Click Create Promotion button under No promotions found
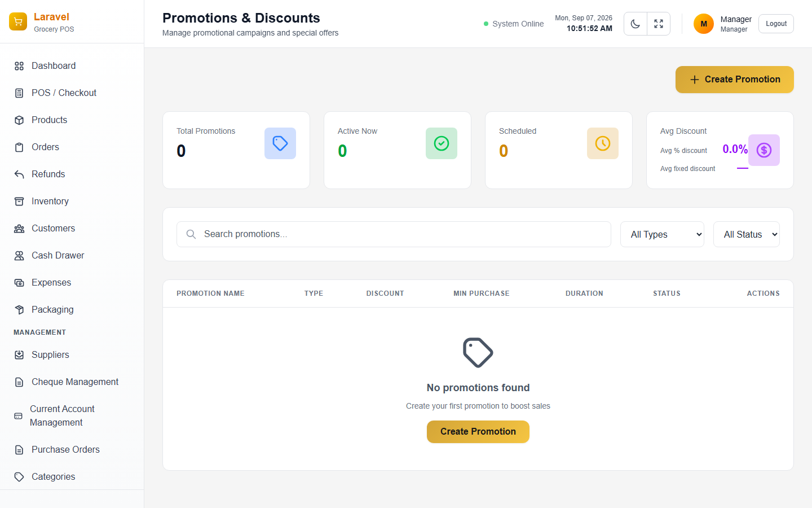 coord(478,432)
